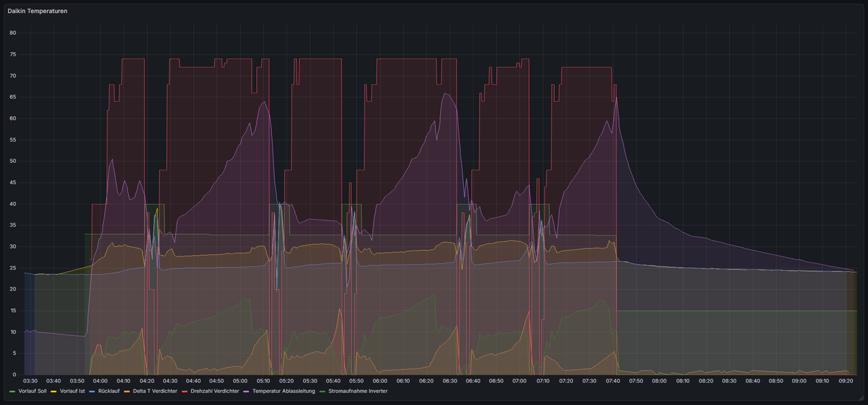
Task: Toggle the Rücklauf series in legend
Action: (108, 391)
